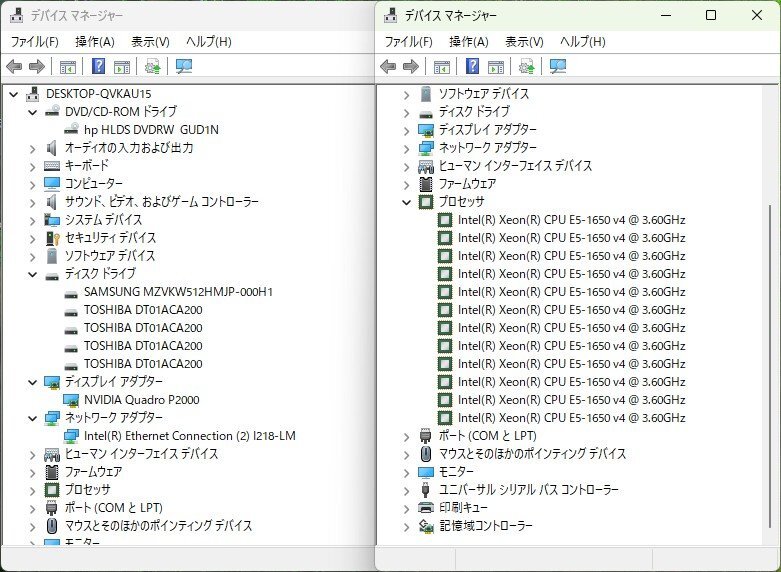
Task: Expand キーボード category in left window
Action: 32,166
